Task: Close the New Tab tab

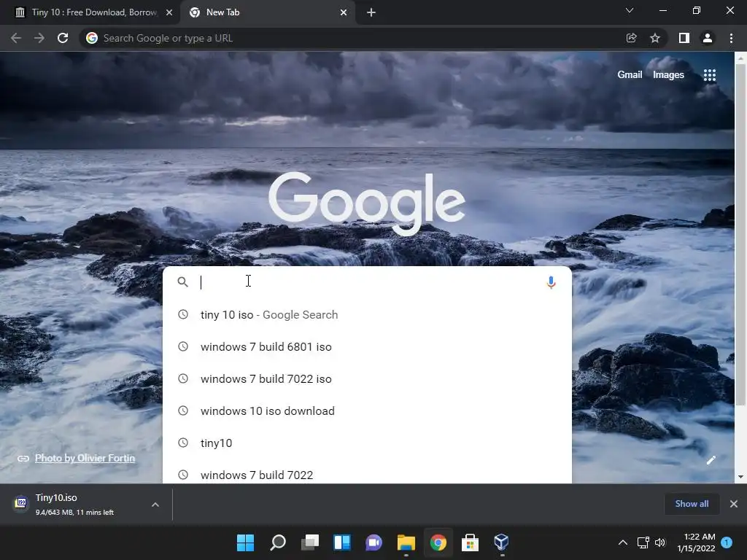Action: pos(344,12)
